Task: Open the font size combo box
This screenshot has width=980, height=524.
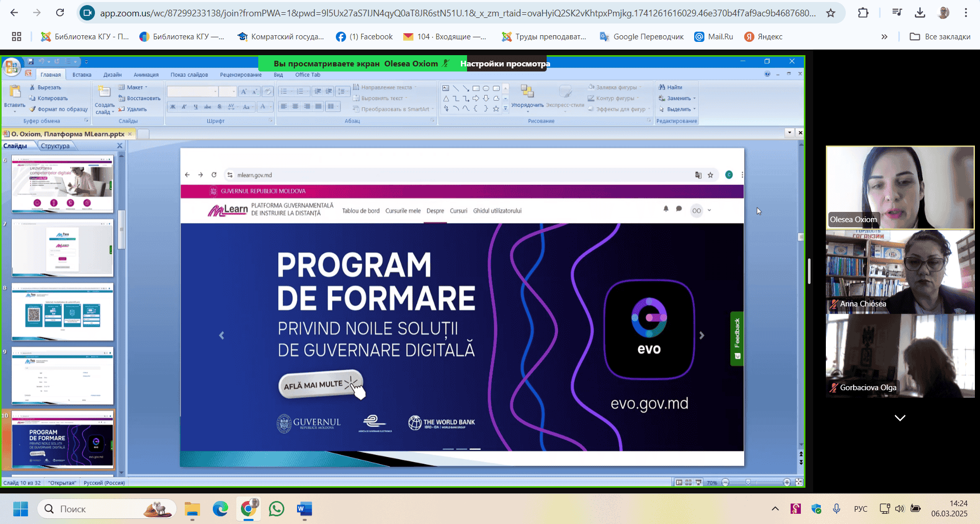Action: coord(228,91)
